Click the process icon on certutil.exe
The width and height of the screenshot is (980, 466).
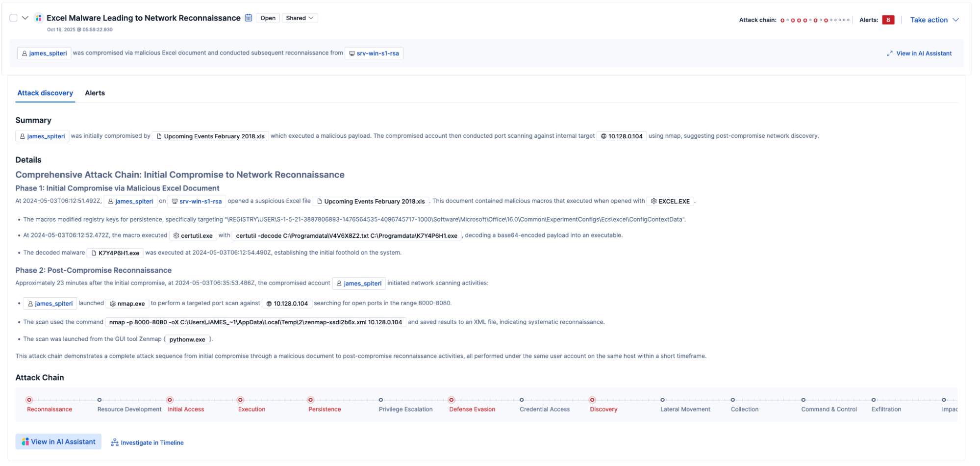click(176, 235)
